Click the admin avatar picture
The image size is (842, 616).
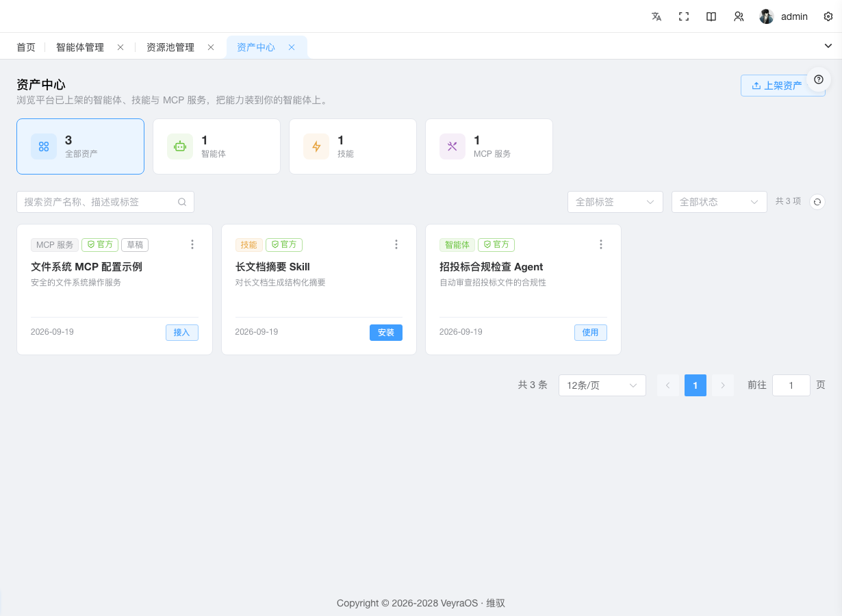tap(767, 16)
